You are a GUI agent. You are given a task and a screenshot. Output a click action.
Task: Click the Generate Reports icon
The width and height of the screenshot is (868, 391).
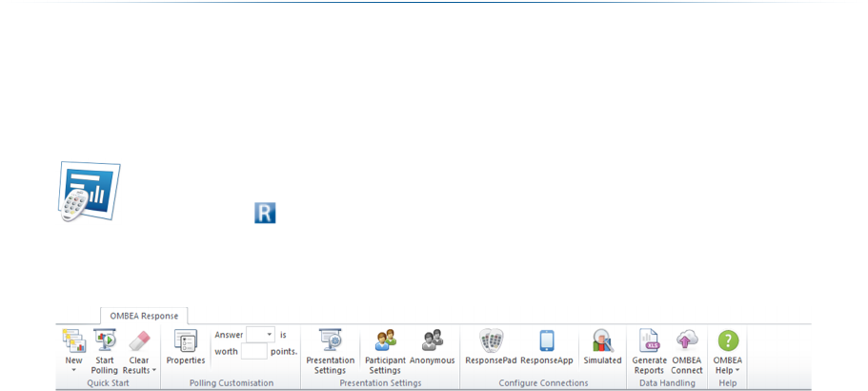(x=649, y=340)
